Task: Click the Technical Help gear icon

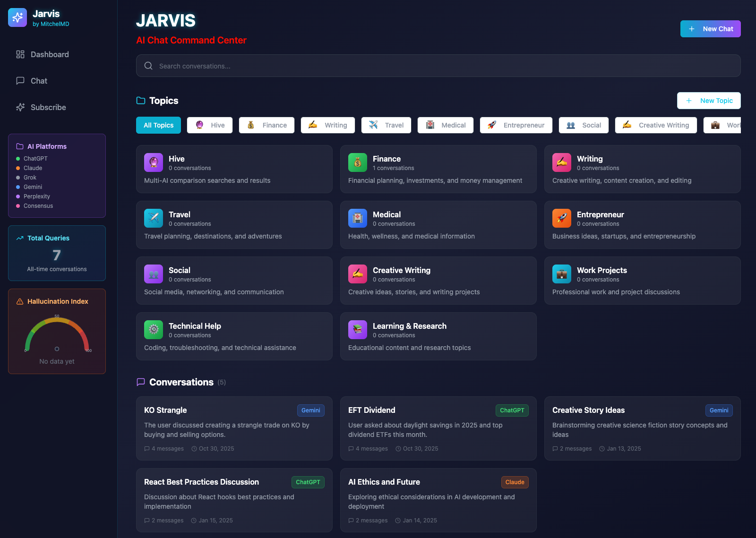Action: tap(154, 329)
